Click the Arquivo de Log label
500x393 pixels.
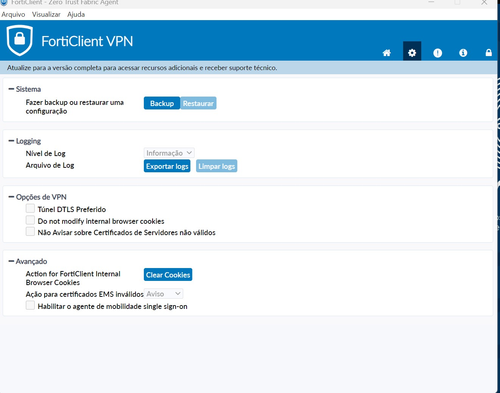pyautogui.click(x=50, y=165)
